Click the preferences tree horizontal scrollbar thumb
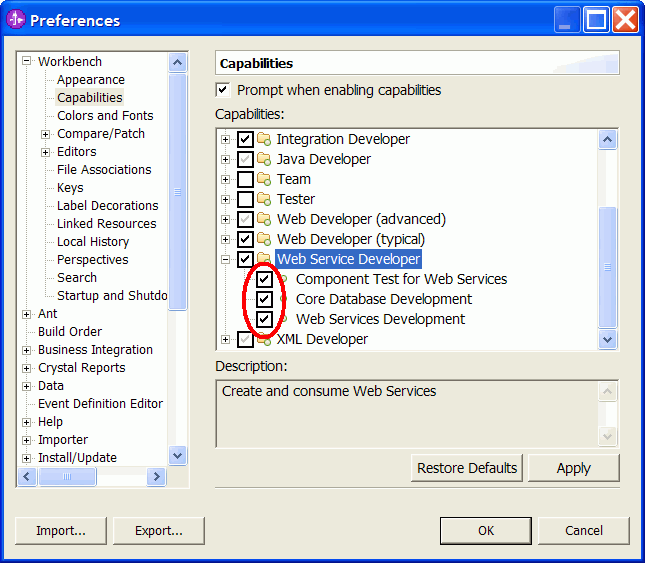Viewport: 645px width, 563px height. tap(67, 477)
